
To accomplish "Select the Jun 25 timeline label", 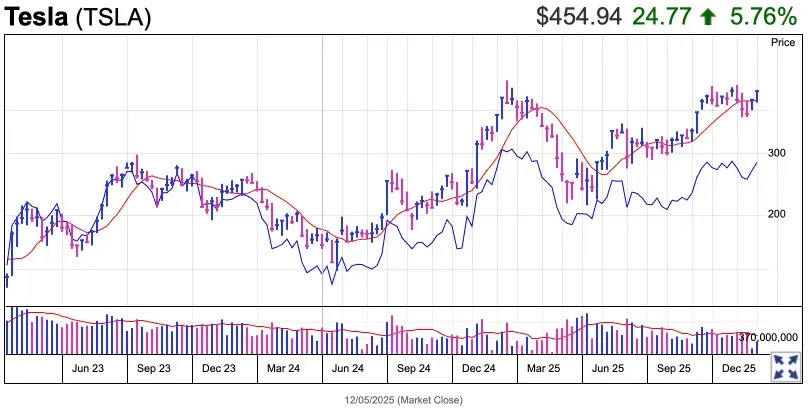I will [x=608, y=369].
